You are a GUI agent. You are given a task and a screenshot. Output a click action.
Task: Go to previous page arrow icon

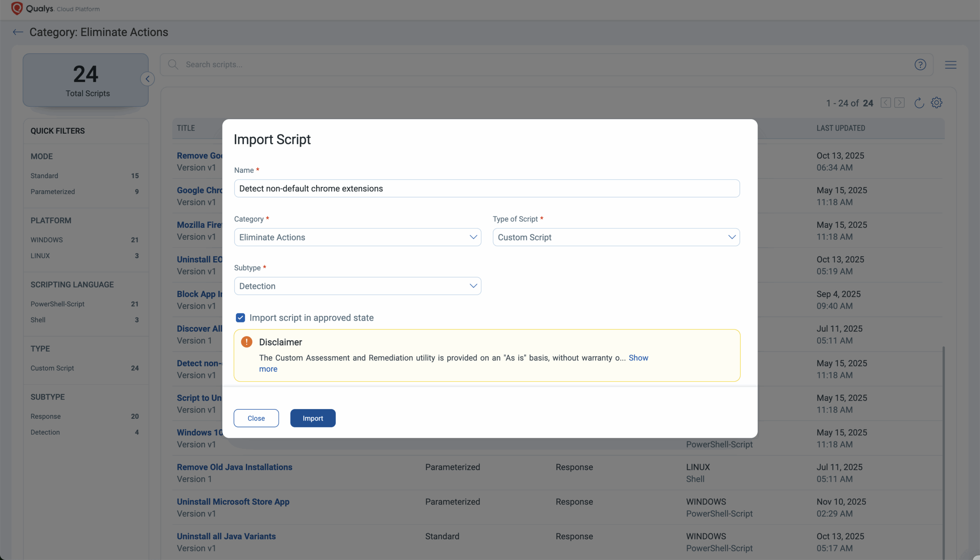coord(885,103)
